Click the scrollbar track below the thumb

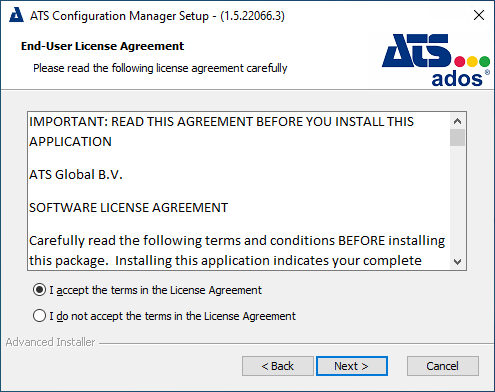pos(457,200)
